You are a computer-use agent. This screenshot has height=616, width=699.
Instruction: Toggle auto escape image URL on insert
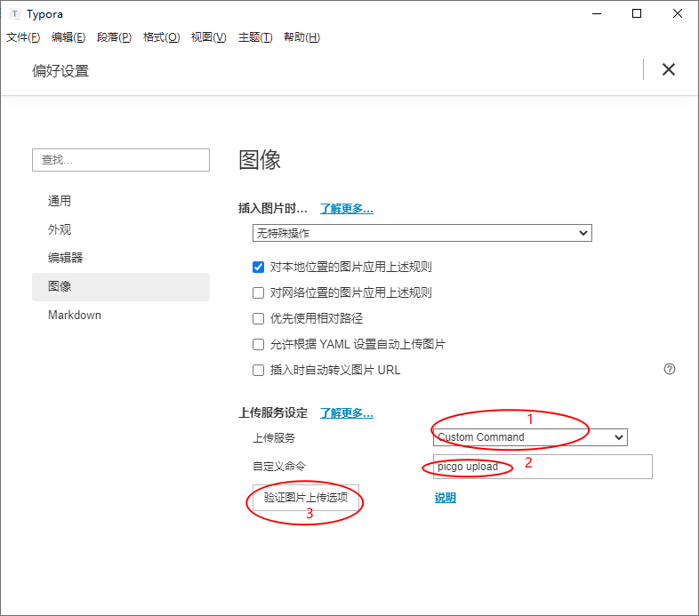[x=258, y=370]
